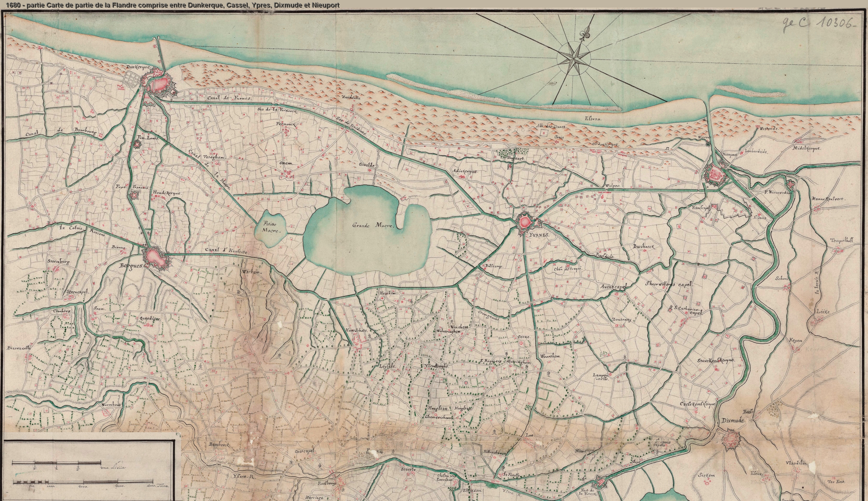Image resolution: width=868 pixels, height=501 pixels.
Task: Click the "Sheerwillems capel" label
Action: click(669, 285)
